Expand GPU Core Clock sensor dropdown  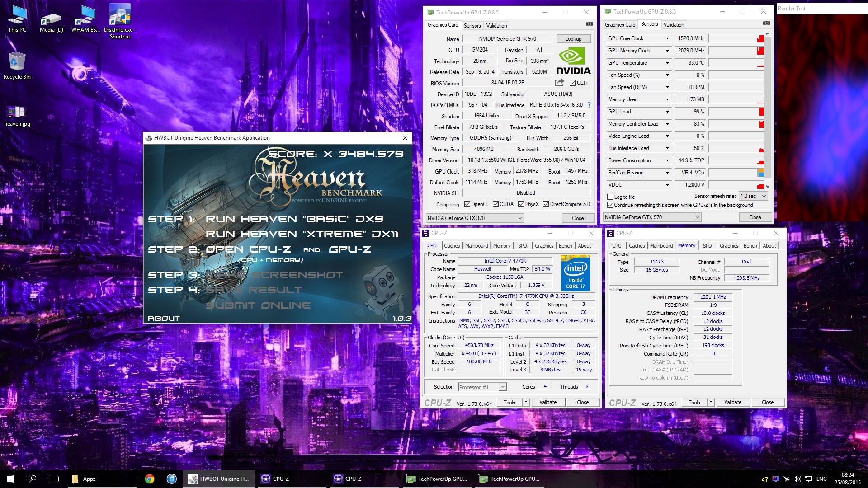667,38
